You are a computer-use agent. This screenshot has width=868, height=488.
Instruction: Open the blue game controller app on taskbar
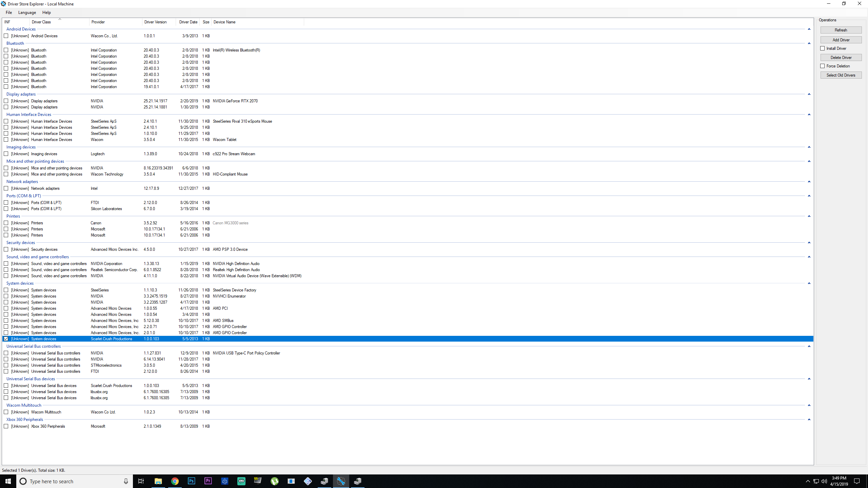[x=224, y=481]
